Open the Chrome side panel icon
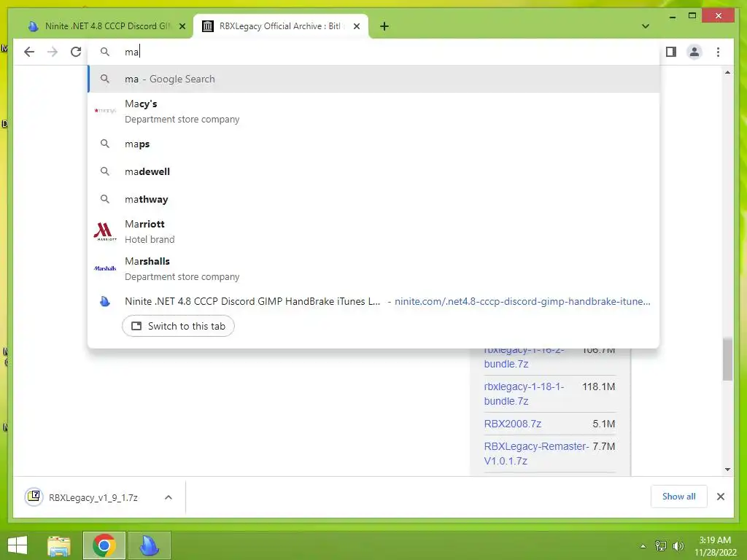 (671, 52)
